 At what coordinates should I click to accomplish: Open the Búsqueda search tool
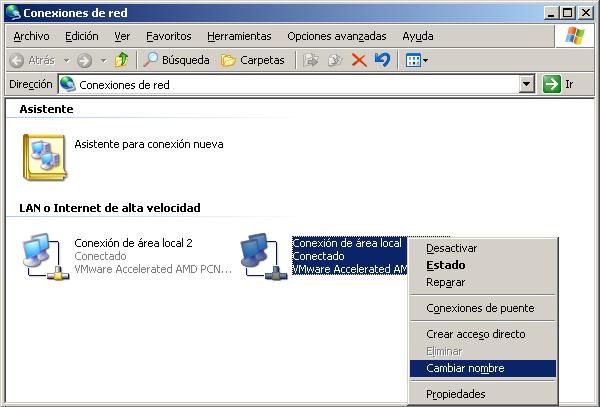click(176, 60)
